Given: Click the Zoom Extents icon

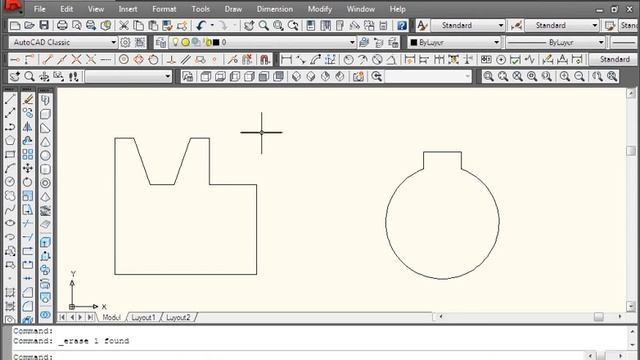Looking at the screenshot, I should (612, 76).
